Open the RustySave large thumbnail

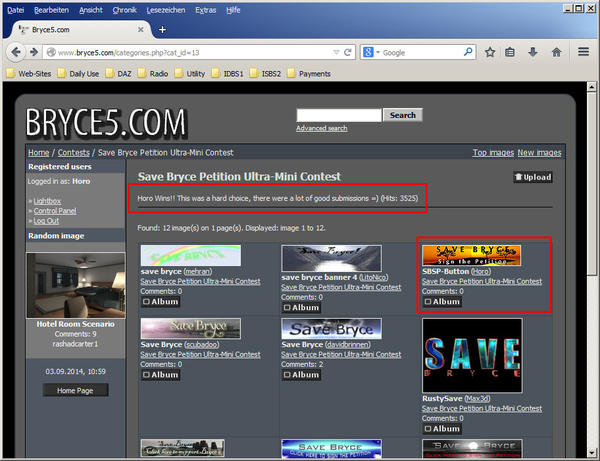click(472, 355)
